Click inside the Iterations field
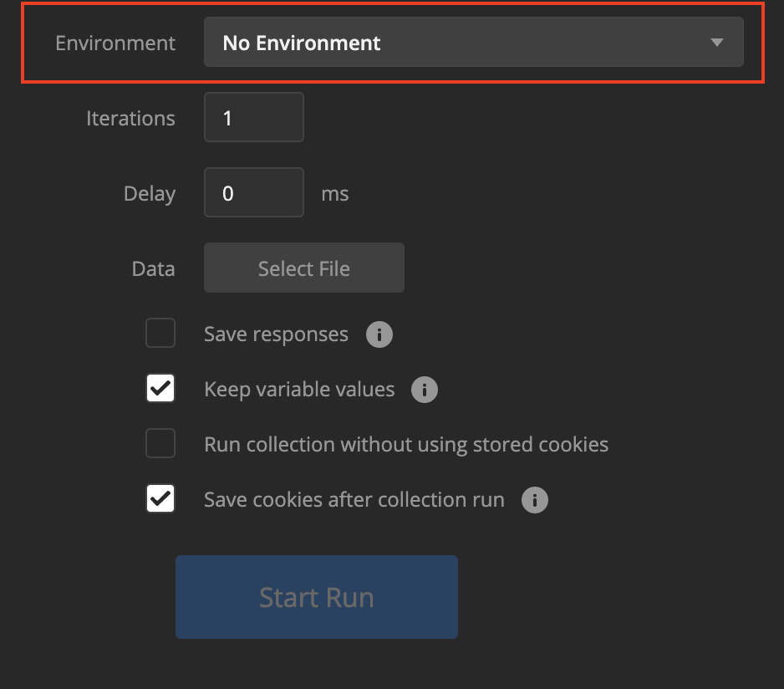The height and width of the screenshot is (689, 784). (x=253, y=117)
